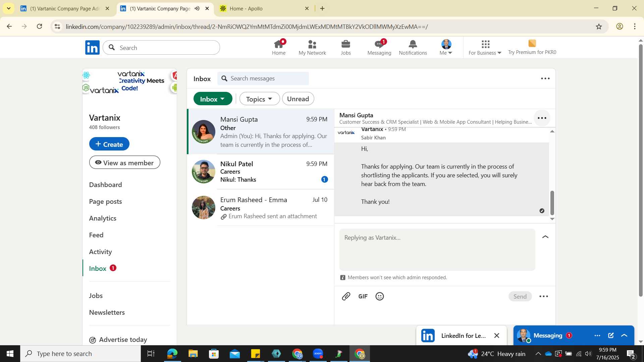Click the Vartanix page name heading

click(x=105, y=118)
